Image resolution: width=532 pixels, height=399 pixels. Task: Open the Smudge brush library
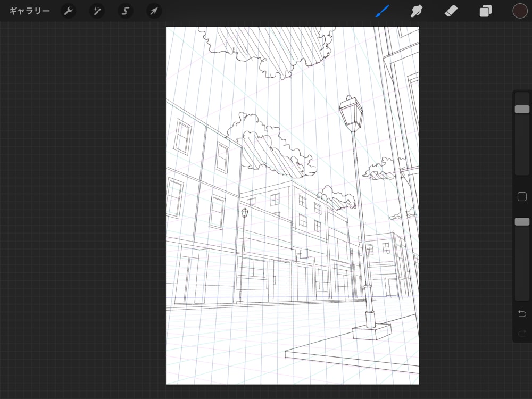pos(417,11)
